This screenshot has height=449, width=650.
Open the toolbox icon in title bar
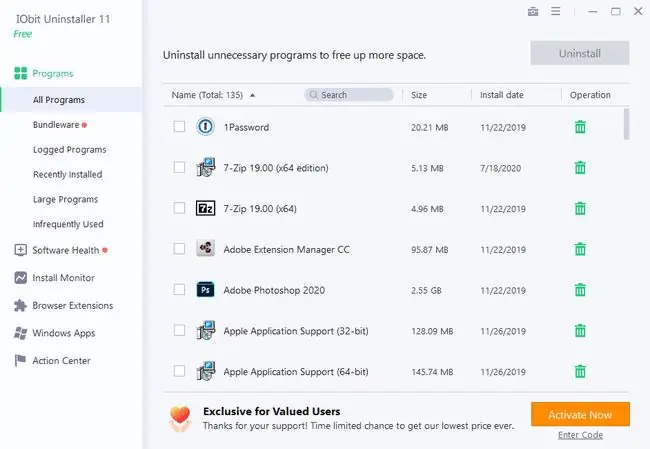point(533,12)
